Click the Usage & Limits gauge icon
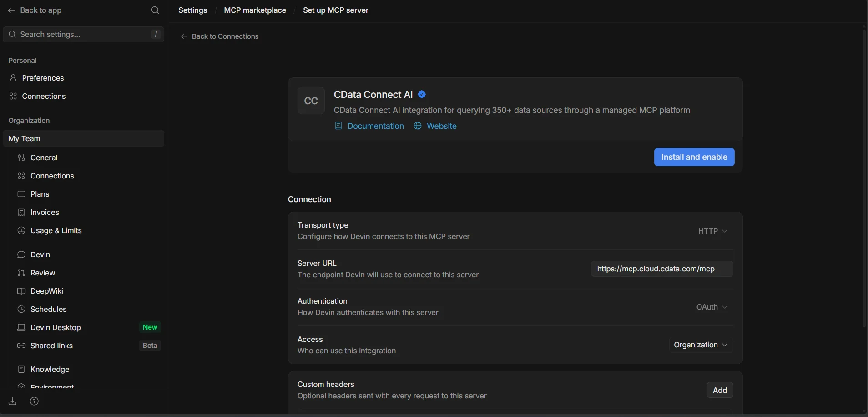This screenshot has height=417, width=868. pos(21,230)
